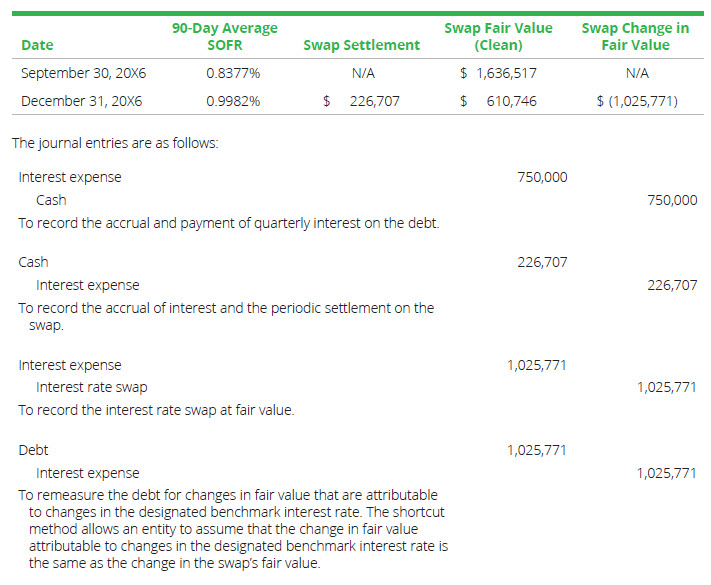This screenshot has width=711, height=585.
Task: Select the "Swap Fair Value (Clean)" header
Action: coord(498,36)
